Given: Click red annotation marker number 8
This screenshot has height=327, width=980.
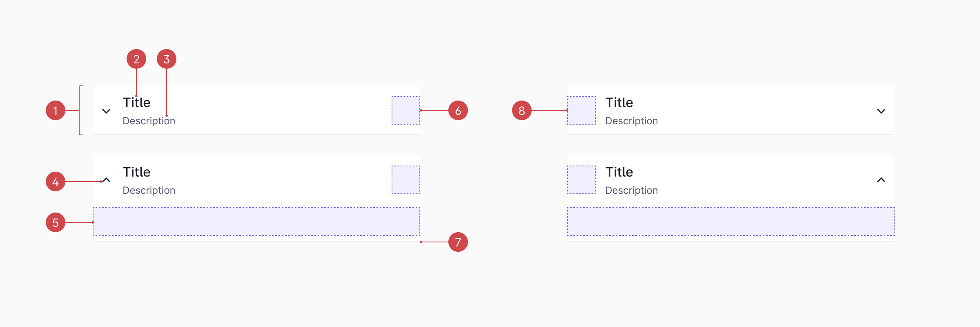Looking at the screenshot, I should (522, 110).
